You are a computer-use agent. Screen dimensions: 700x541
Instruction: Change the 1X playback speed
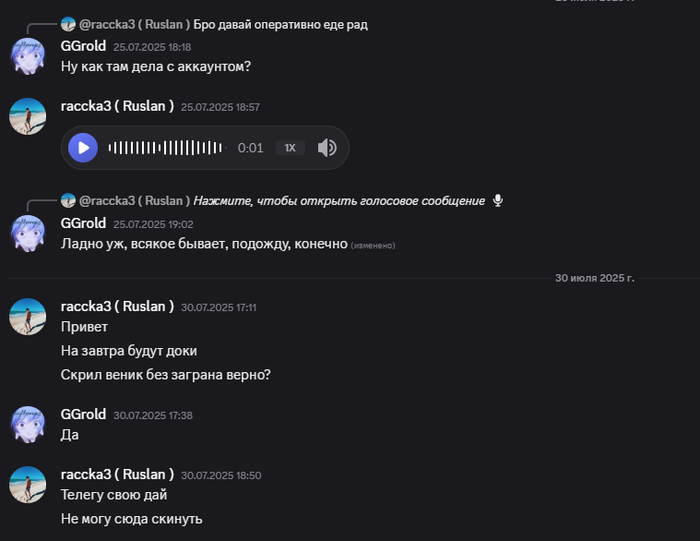point(290,148)
